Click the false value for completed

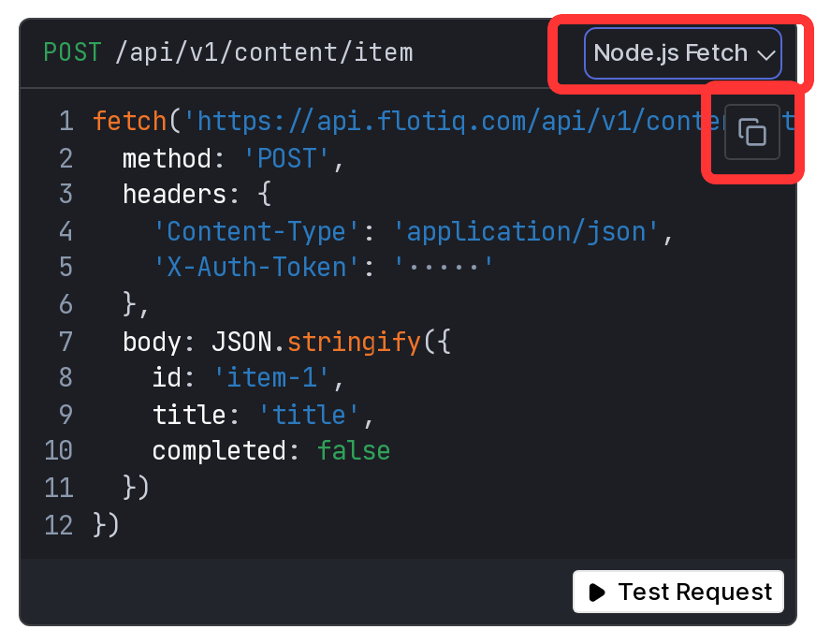point(354,450)
